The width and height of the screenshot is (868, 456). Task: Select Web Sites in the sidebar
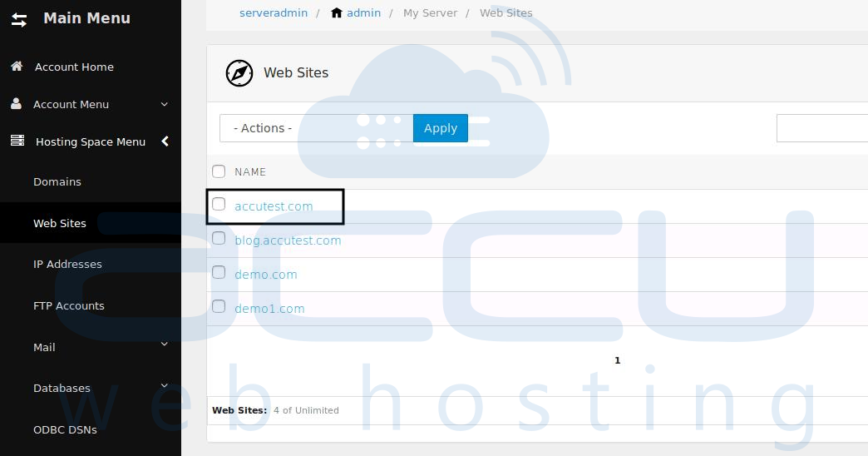pos(60,223)
